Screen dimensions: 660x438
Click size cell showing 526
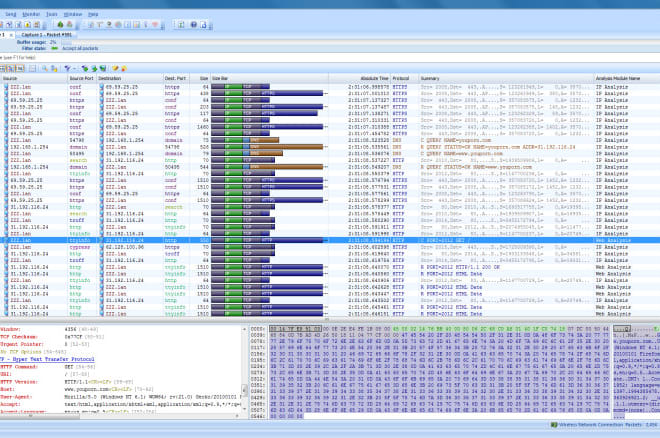(x=204, y=147)
